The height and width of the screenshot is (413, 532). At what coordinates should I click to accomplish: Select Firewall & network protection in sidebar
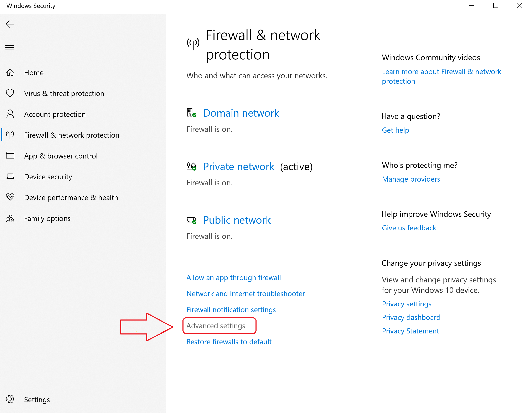[72, 135]
